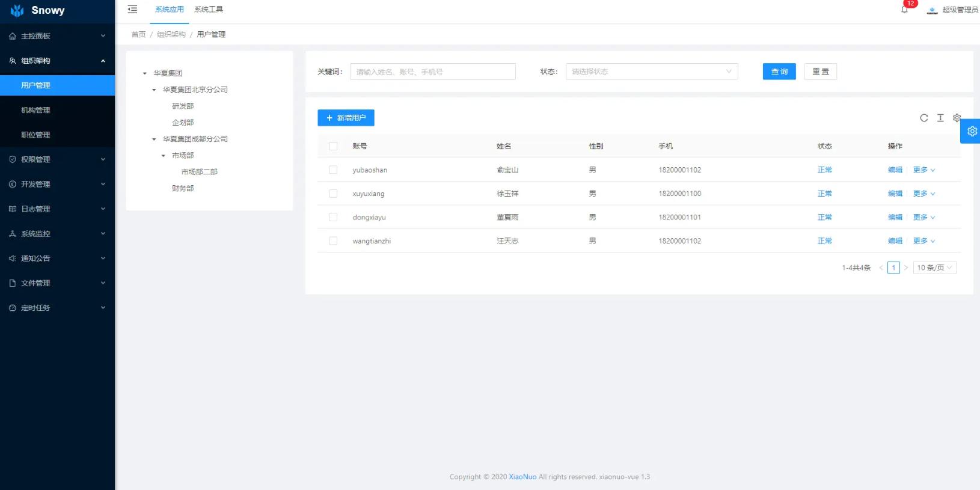Viewport: 980px width, 490px height.
Task: Toggle the select-all header checkbox
Action: pyautogui.click(x=333, y=146)
